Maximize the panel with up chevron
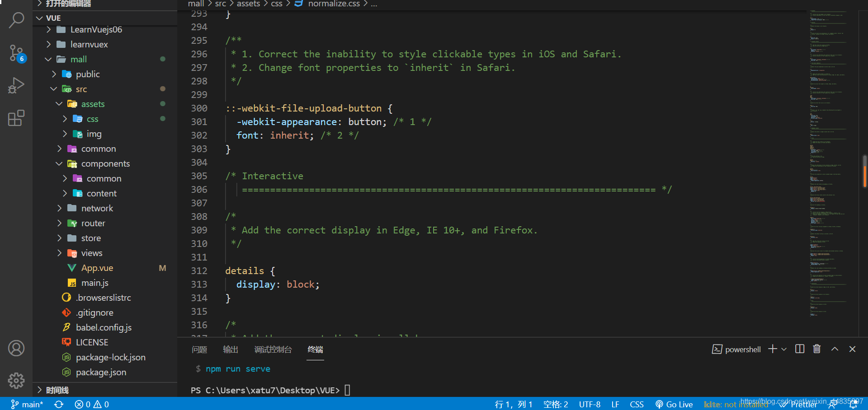 pos(835,349)
